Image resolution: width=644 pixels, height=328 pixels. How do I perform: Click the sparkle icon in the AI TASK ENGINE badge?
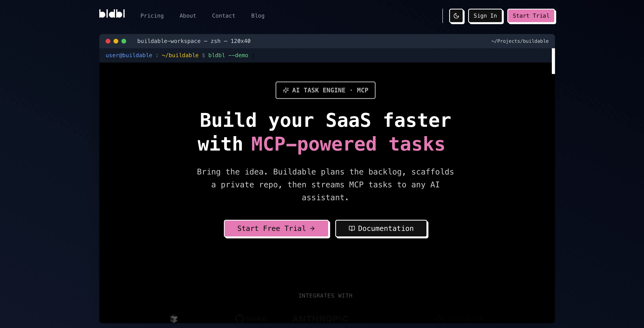point(286,90)
